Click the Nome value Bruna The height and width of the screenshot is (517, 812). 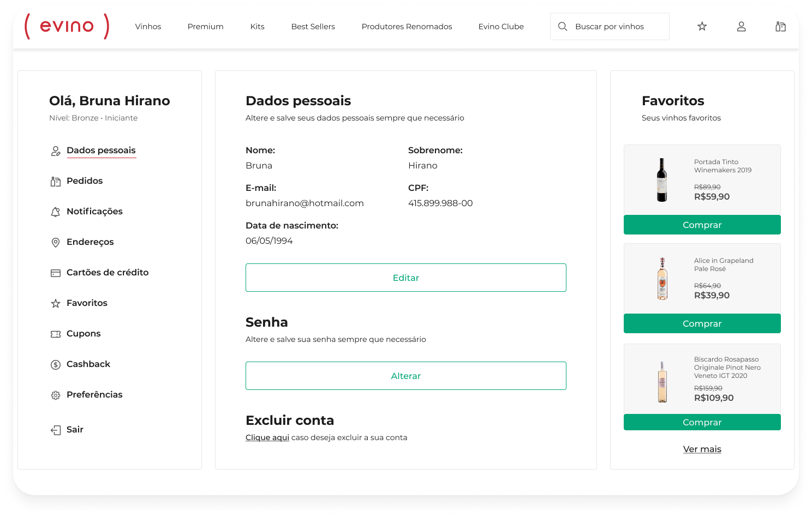tap(259, 165)
